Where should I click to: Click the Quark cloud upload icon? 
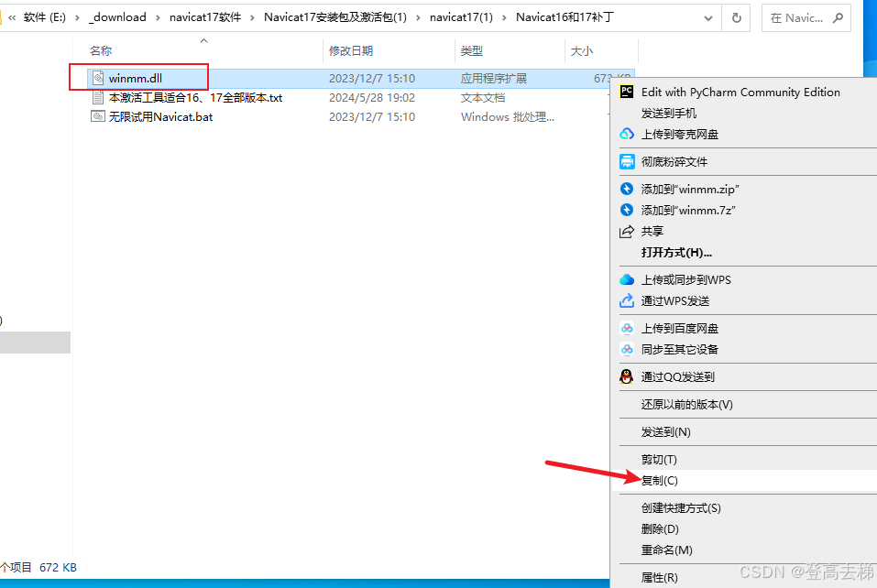627,134
